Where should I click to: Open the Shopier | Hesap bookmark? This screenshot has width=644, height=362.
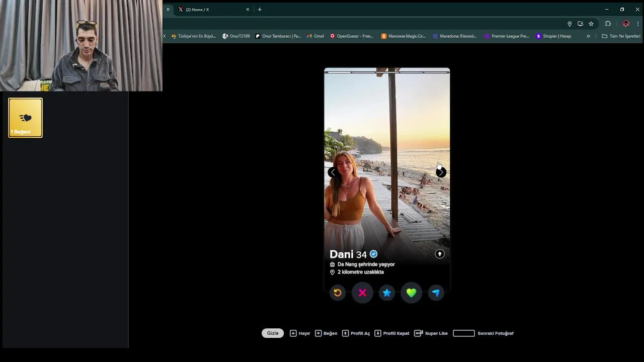(x=553, y=36)
